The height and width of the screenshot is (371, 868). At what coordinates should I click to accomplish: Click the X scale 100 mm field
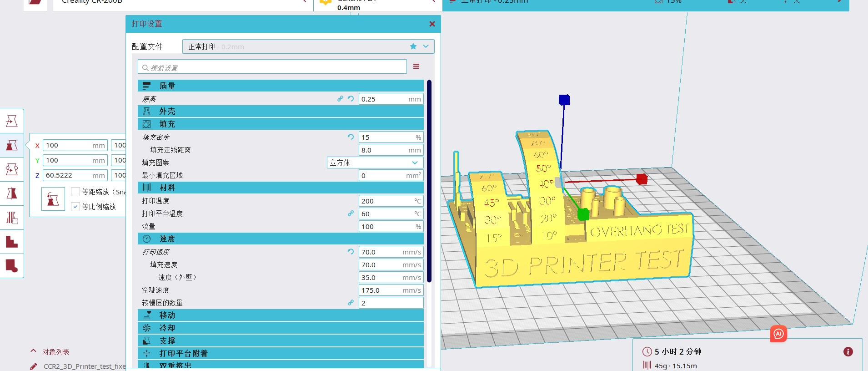[x=75, y=145]
